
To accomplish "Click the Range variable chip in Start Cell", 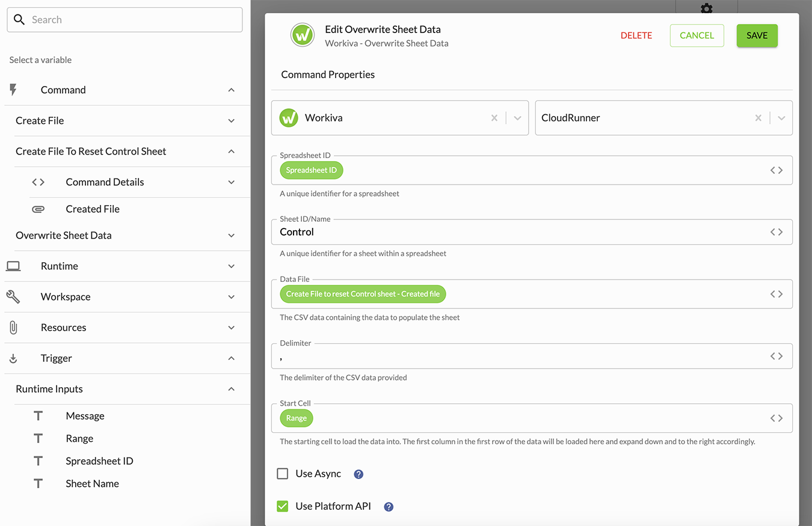I will [x=297, y=418].
